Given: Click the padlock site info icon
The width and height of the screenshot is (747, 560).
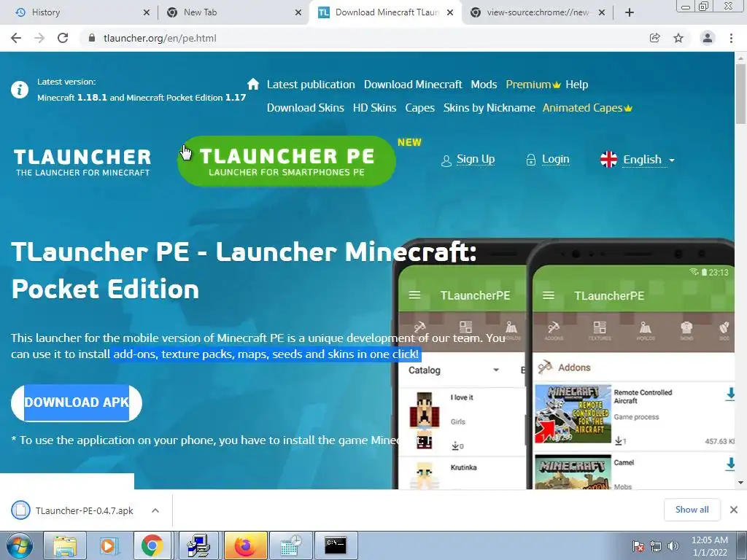Looking at the screenshot, I should click(x=92, y=38).
